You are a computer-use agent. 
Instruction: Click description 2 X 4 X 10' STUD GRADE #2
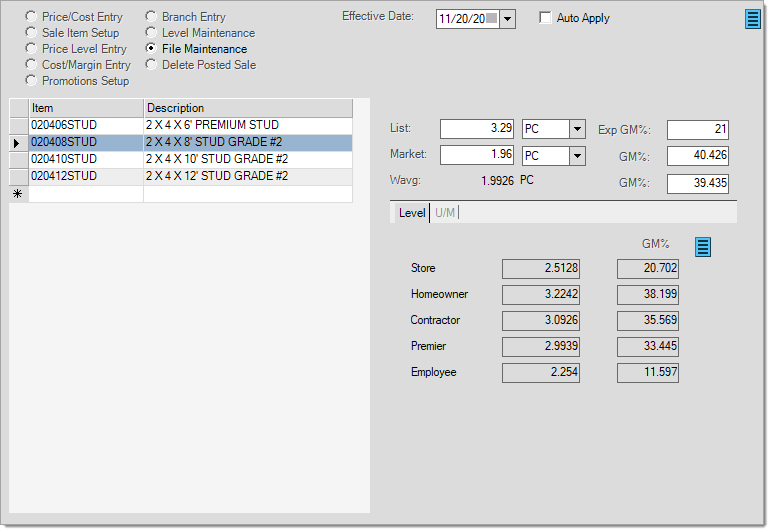click(x=248, y=159)
